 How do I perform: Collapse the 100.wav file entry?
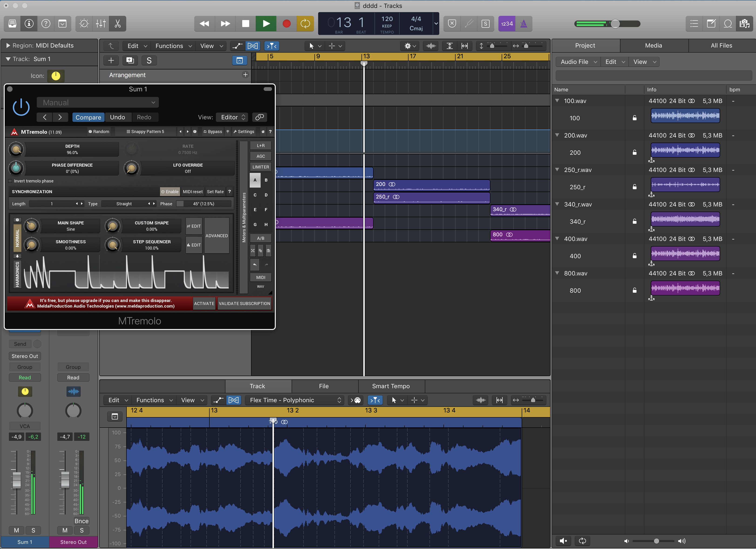(x=557, y=101)
